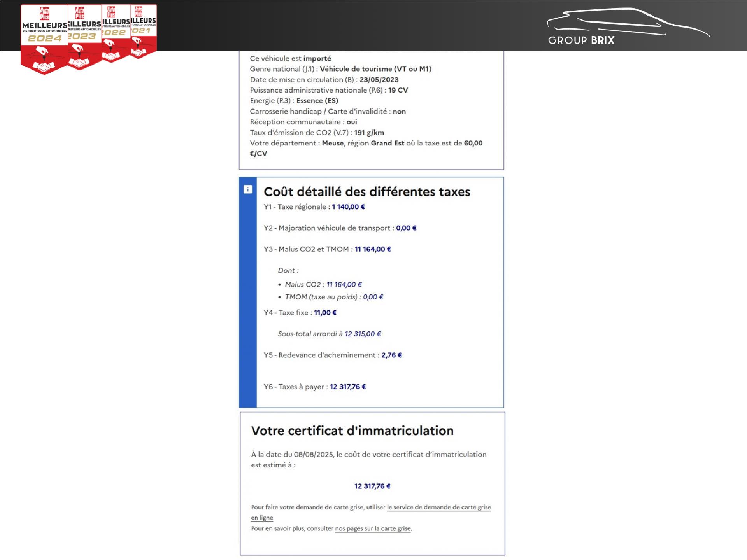Screen dimensions: 747x560
Task: Click the Y1 Taxe régionale amount 1 140,00 €
Action: pyautogui.click(x=348, y=207)
